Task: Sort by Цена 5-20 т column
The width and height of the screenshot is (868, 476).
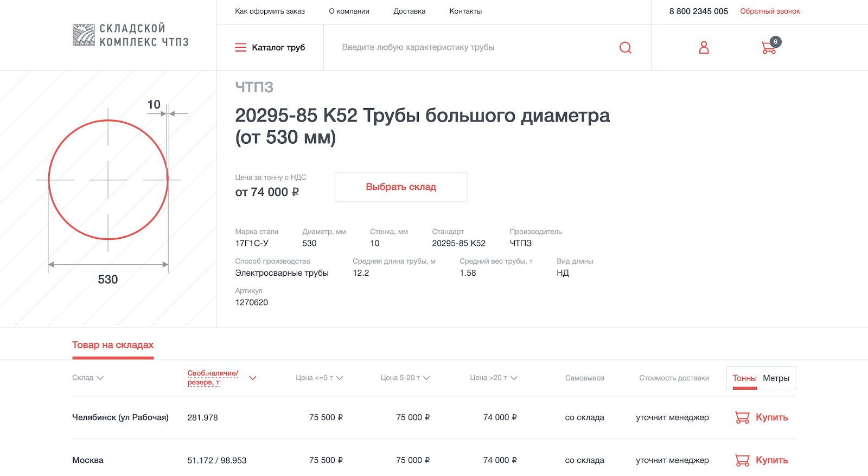Action: 426,378
